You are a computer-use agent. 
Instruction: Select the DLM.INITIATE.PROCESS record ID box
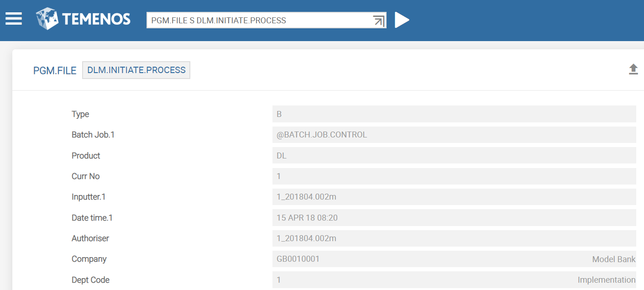[x=136, y=70]
